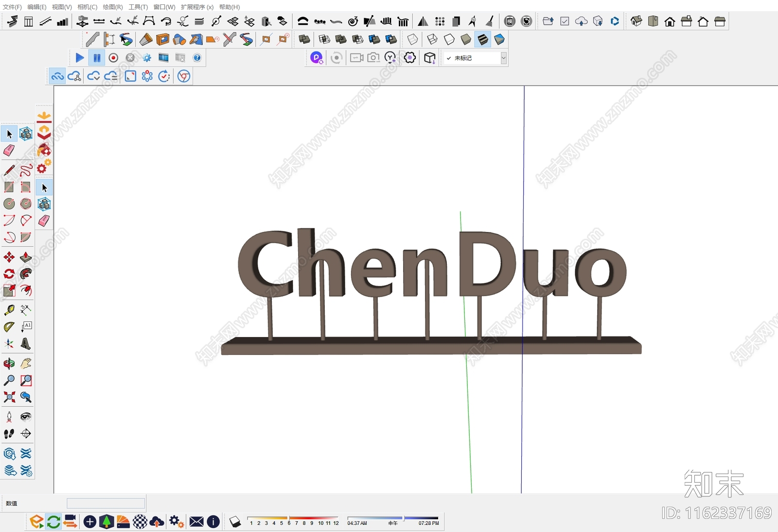Open the 文件(F) menu
Image resolution: width=778 pixels, height=532 pixels.
pyautogui.click(x=12, y=7)
